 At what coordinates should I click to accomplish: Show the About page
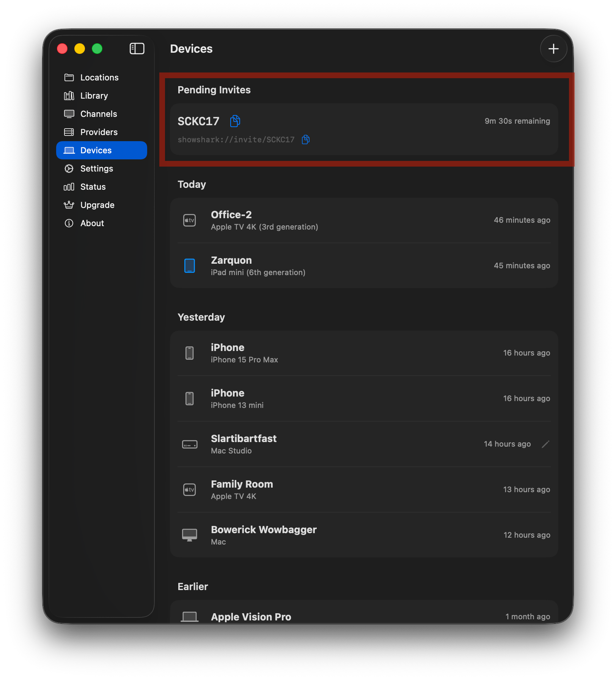92,223
